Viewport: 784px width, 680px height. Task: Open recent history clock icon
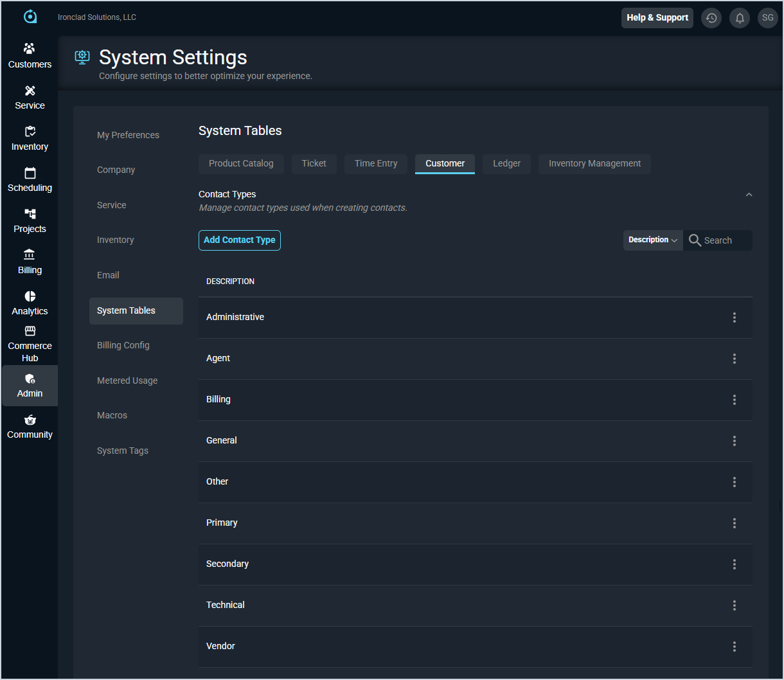711,18
